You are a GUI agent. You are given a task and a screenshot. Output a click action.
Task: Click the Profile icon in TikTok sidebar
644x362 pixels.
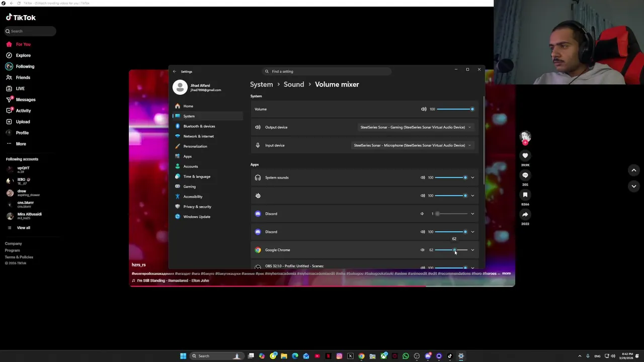pyautogui.click(x=9, y=133)
